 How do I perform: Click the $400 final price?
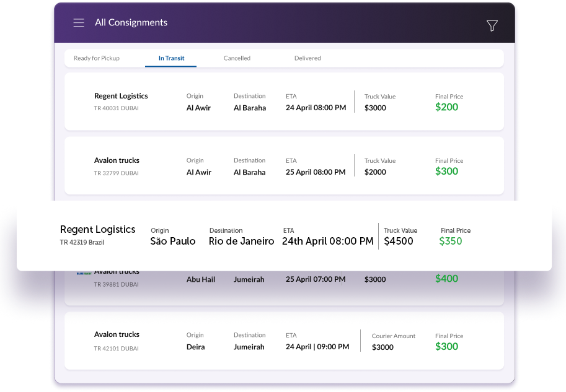(446, 279)
